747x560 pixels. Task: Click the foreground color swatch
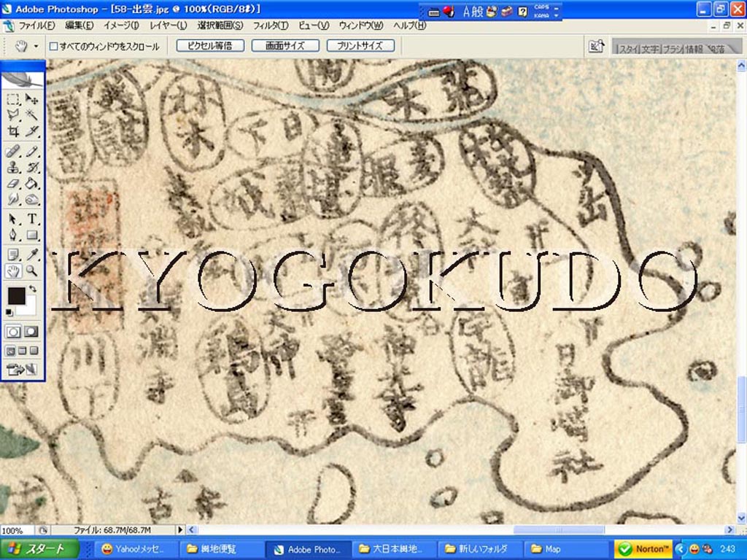(x=16, y=295)
